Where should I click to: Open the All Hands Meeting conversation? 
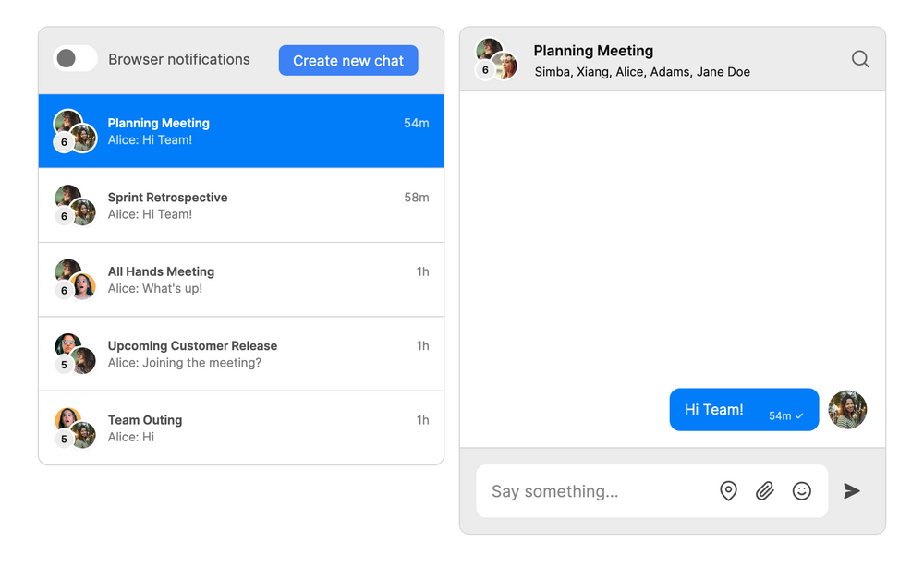point(241,279)
